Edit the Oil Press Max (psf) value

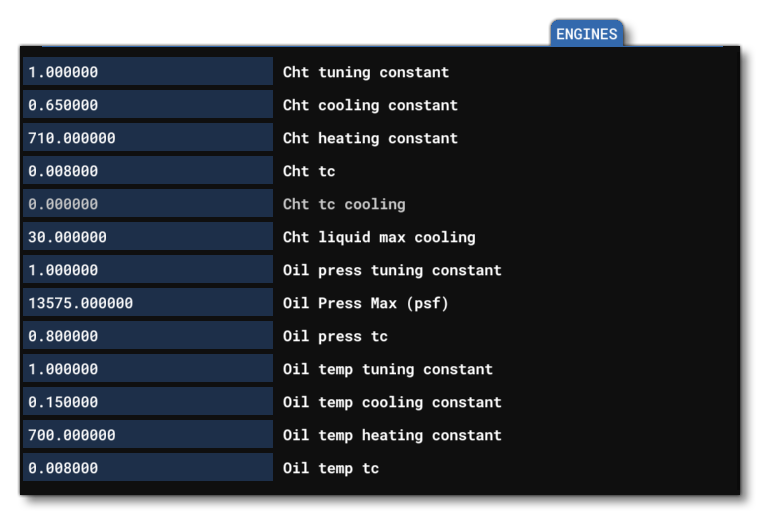tap(147, 303)
